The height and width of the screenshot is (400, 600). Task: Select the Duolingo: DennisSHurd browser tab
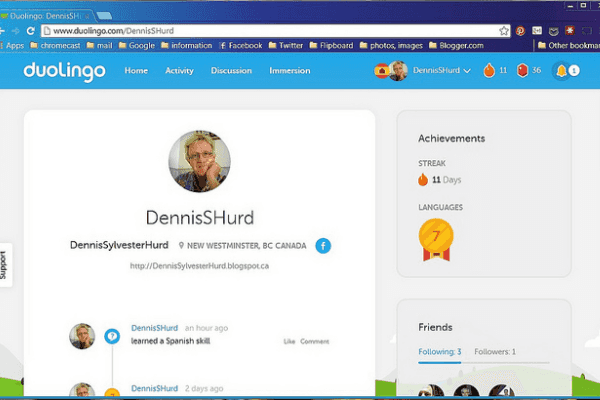46,16
